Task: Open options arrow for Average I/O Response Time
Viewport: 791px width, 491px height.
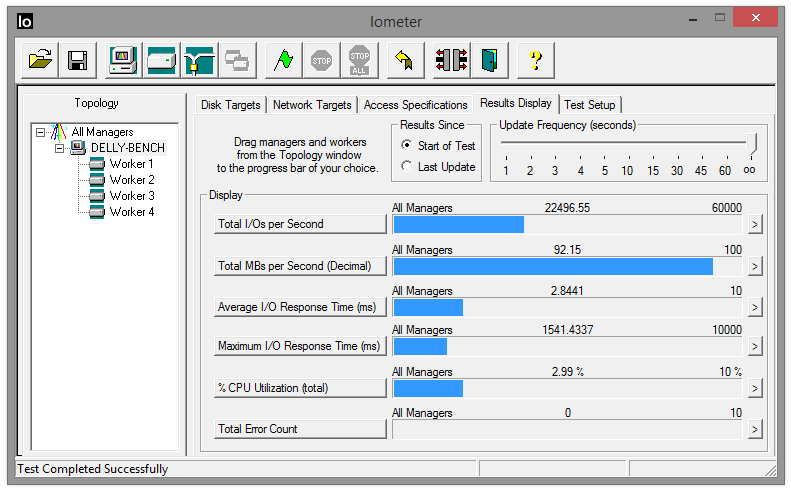Action: click(755, 307)
